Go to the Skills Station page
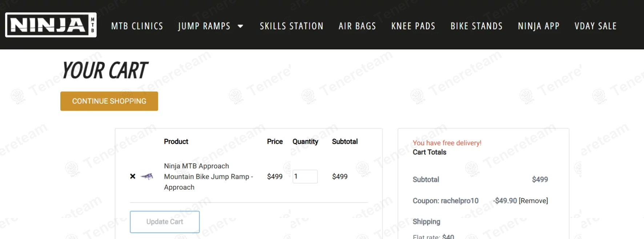644x239 pixels. pyautogui.click(x=291, y=26)
